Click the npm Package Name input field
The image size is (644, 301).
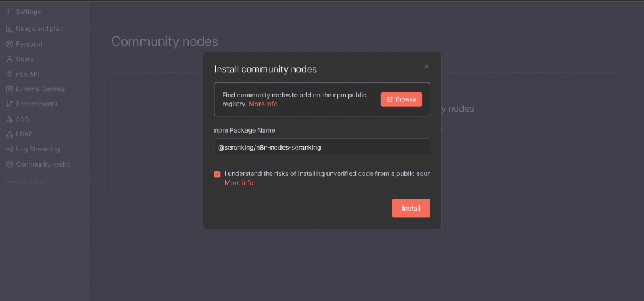pos(322,148)
